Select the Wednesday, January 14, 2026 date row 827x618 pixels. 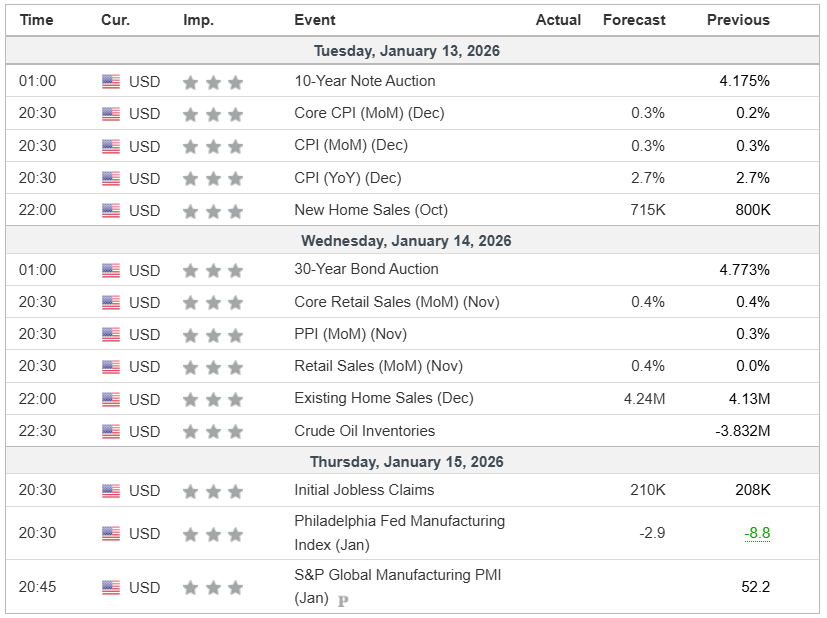(406, 241)
